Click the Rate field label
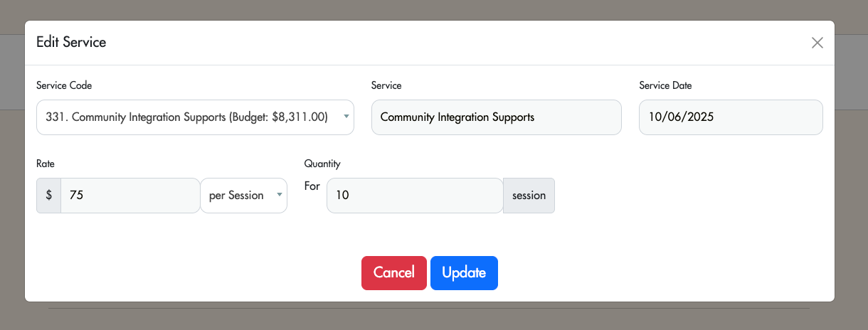868x330 pixels. click(x=46, y=164)
